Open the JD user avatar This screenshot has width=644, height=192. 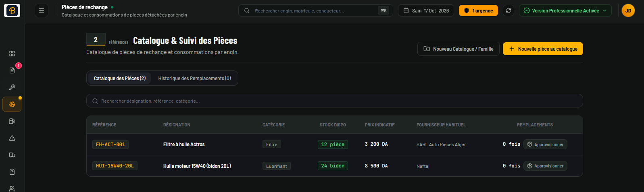pos(628,10)
